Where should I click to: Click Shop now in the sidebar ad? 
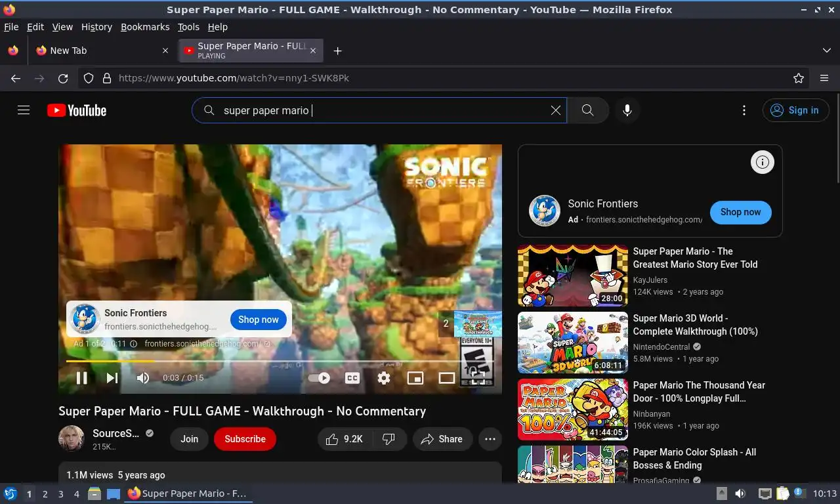pos(740,212)
